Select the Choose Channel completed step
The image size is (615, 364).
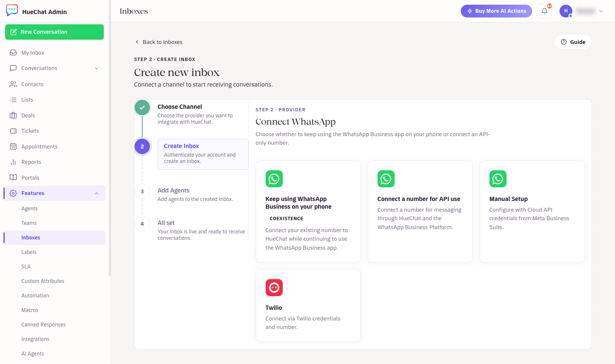[191, 114]
